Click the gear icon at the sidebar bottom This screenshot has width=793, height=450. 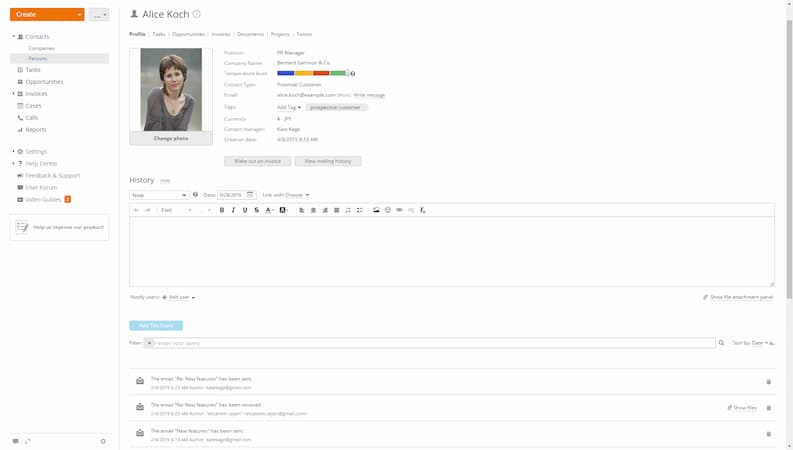click(103, 441)
